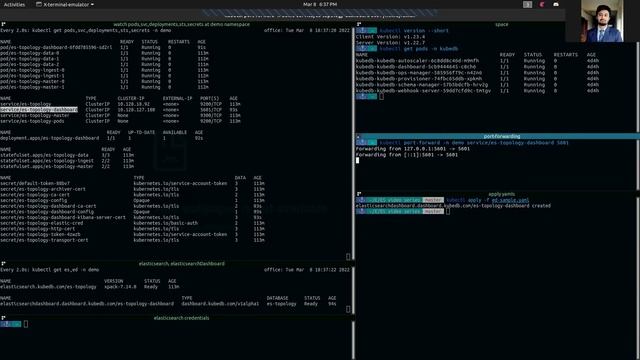Viewport: 640px width, 360px height.
Task: Click the secret/es-topology-dashboard-config entry
Action: (47, 212)
